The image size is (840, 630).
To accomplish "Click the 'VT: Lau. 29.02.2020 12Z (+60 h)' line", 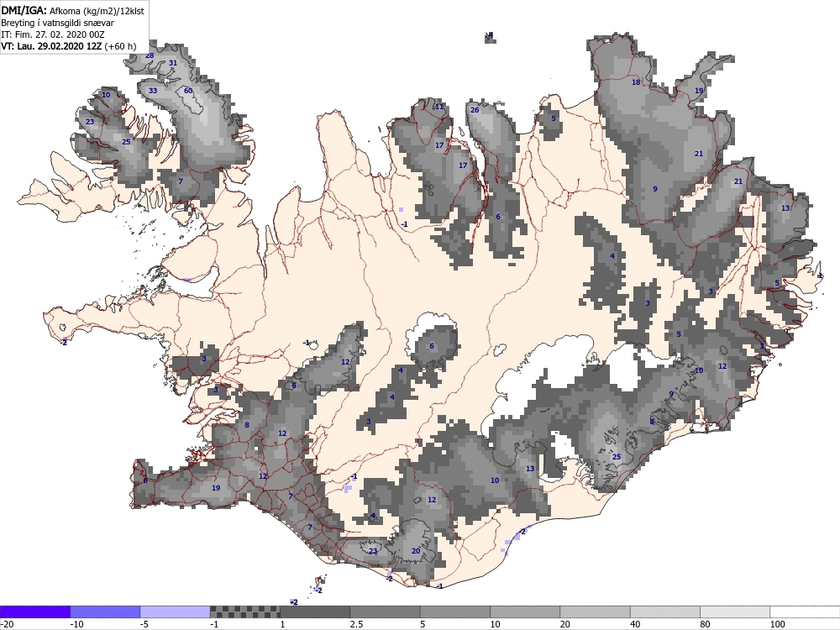I will 69,46.
